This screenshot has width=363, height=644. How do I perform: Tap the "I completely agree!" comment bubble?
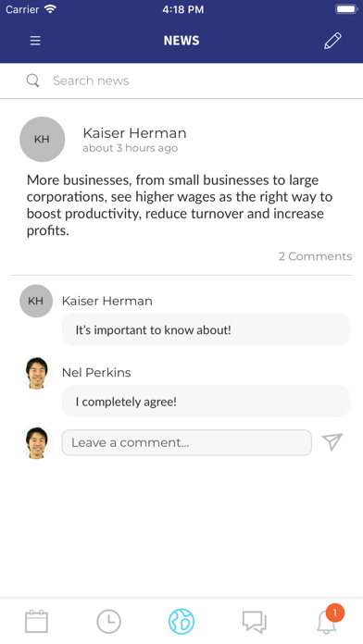click(x=206, y=402)
